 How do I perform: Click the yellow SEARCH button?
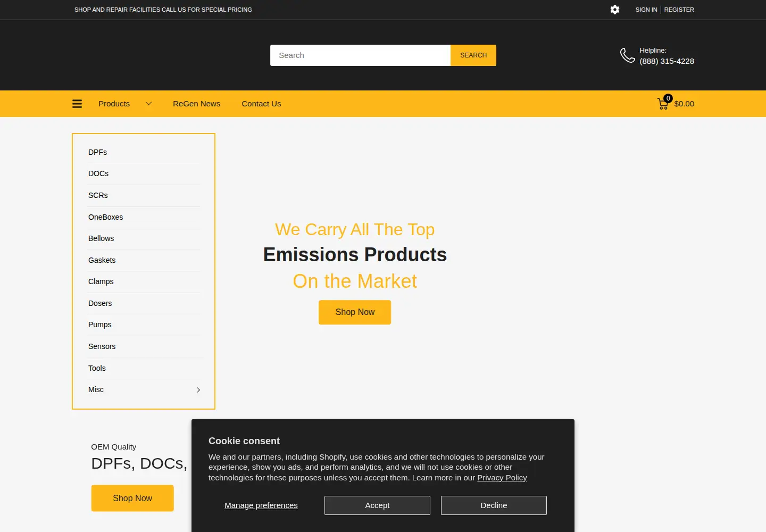click(473, 55)
